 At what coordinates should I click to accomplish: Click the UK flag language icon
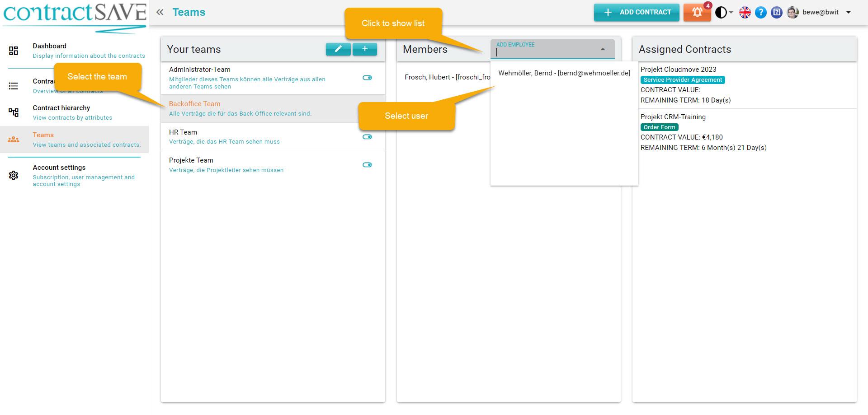point(745,13)
